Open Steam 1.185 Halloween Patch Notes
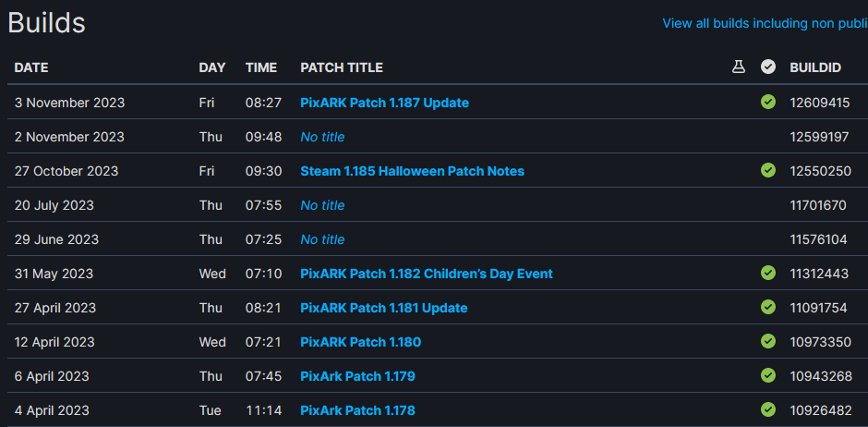Screen dimensions: 868x427 (412, 171)
